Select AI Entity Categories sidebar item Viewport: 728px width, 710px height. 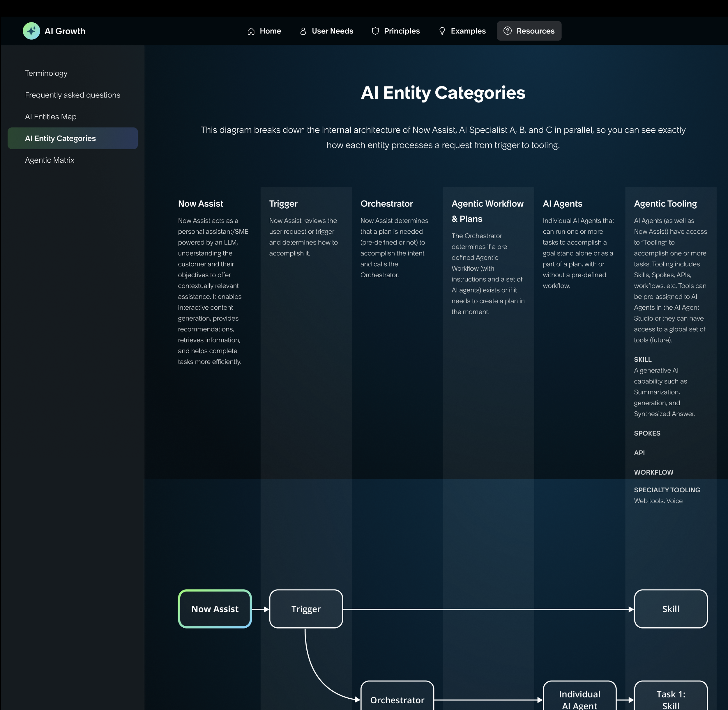pos(60,138)
